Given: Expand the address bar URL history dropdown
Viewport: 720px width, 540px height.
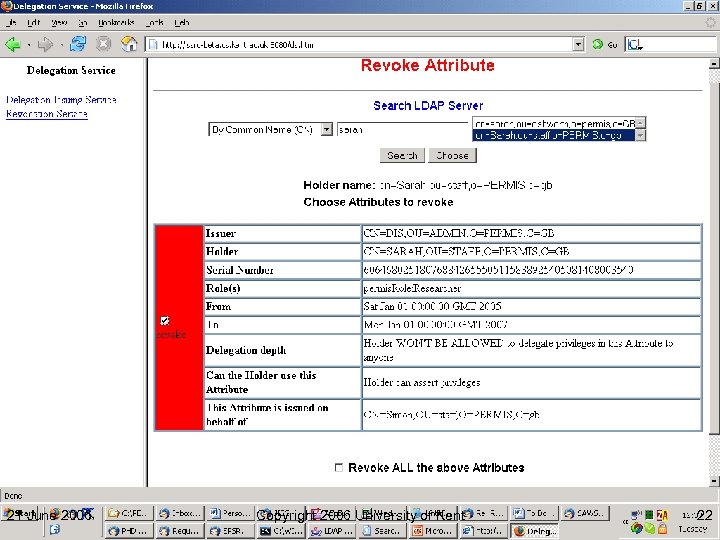Looking at the screenshot, I should (579, 45).
